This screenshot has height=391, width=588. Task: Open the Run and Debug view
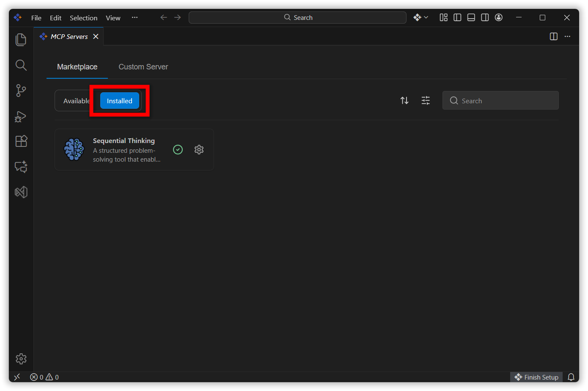pos(21,116)
